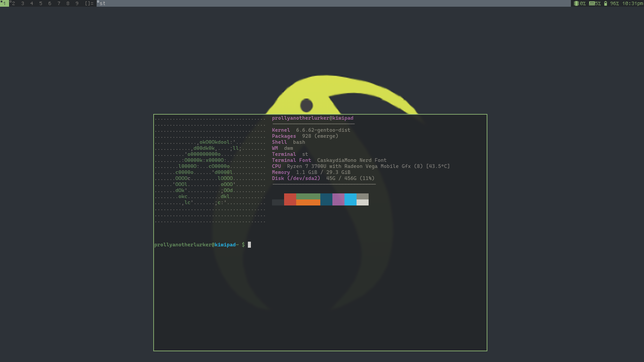
Task: Click the white color block in the palette
Action: click(363, 202)
